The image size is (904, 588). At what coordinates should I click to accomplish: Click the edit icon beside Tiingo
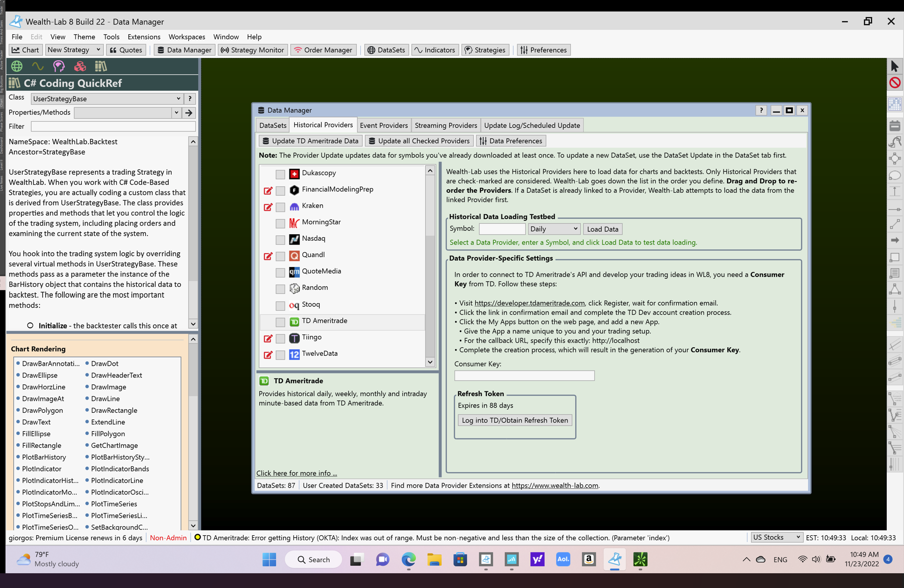(268, 338)
